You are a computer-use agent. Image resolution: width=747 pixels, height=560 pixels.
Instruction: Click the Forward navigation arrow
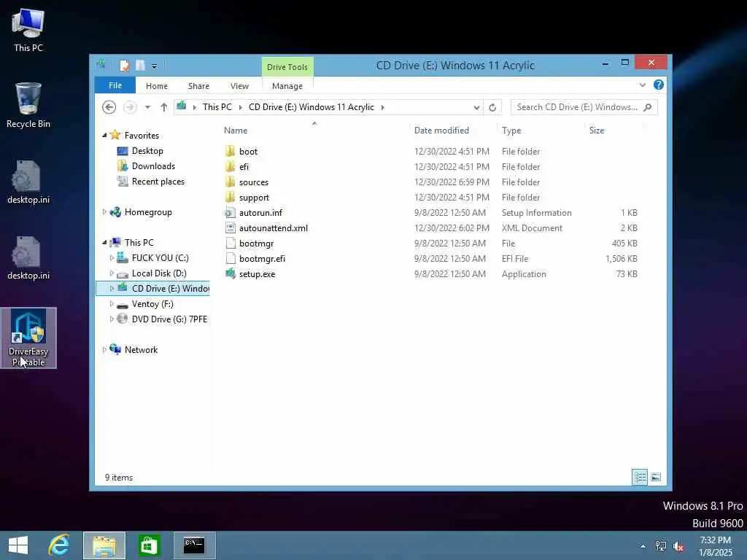click(x=130, y=107)
